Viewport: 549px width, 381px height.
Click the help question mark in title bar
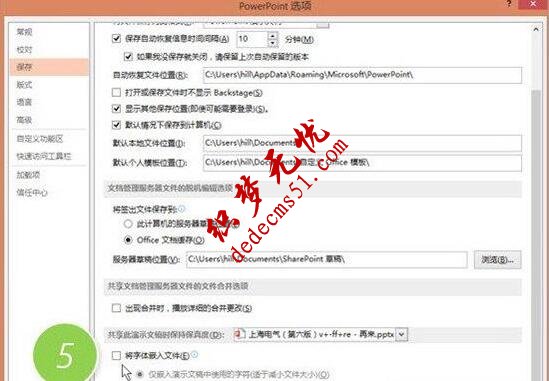pyautogui.click(x=509, y=5)
